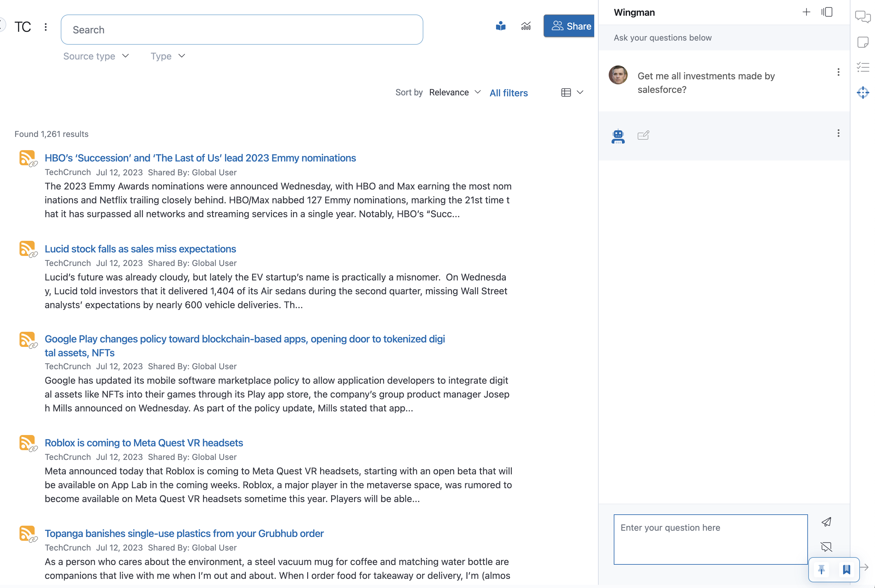Open options for the Wingman bot response
This screenshot has width=875, height=588.
click(838, 133)
